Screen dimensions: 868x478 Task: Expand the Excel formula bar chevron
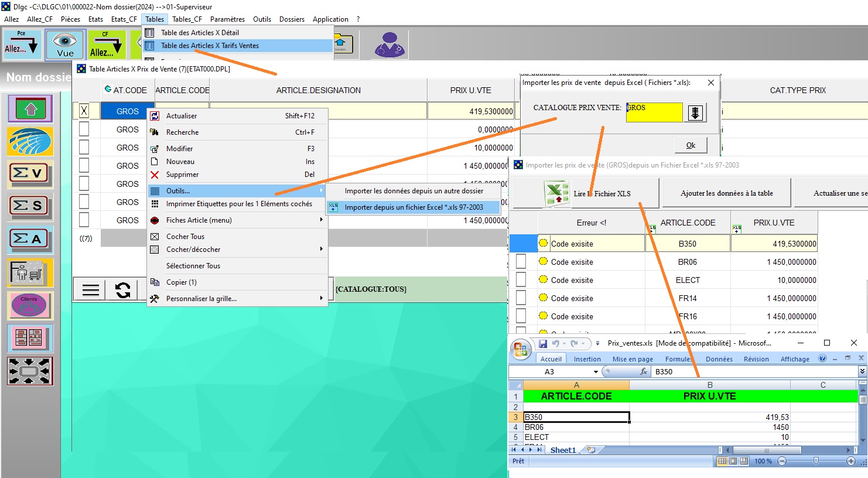[x=862, y=371]
